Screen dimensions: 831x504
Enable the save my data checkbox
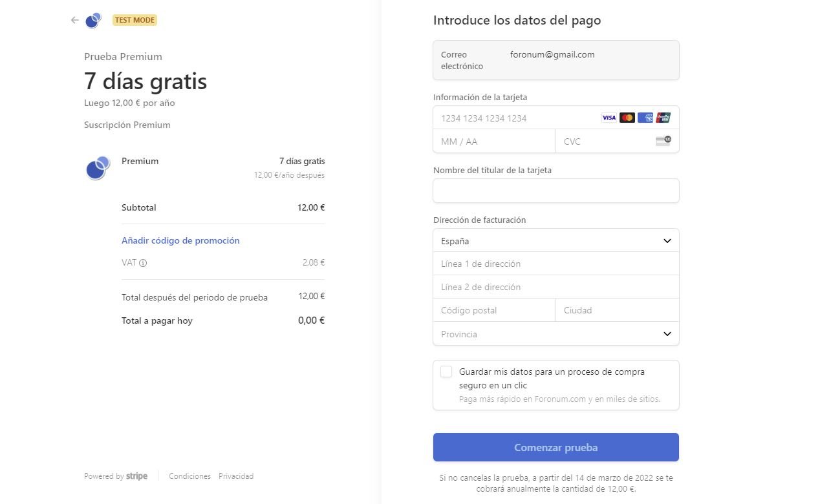[x=446, y=372]
